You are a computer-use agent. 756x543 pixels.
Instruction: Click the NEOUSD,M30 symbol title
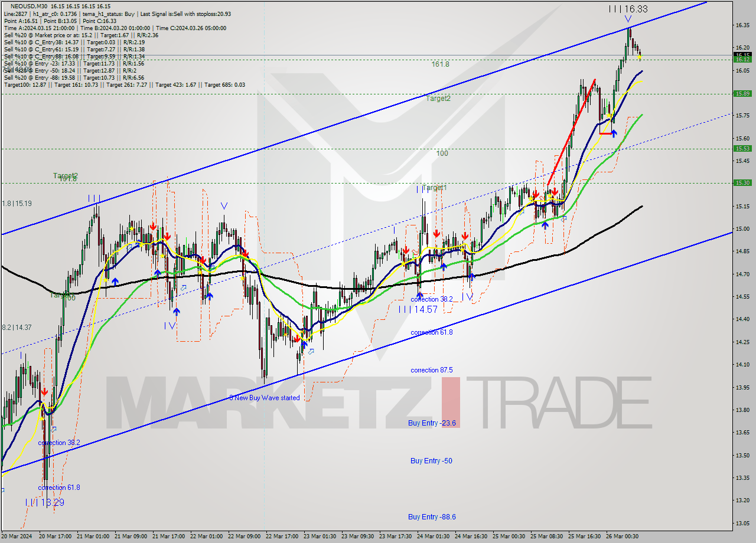(30, 6)
